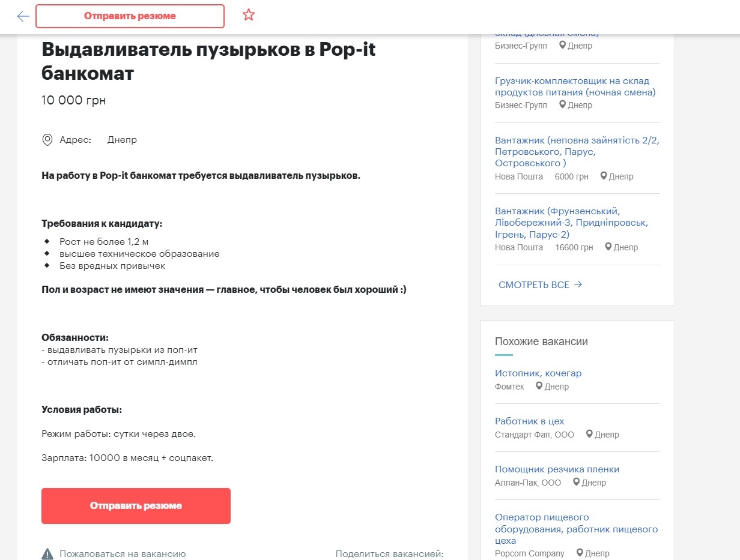The width and height of the screenshot is (740, 560).
Task: Click СМОТРЕТЬ ВСЕ link
Action: pos(534,285)
